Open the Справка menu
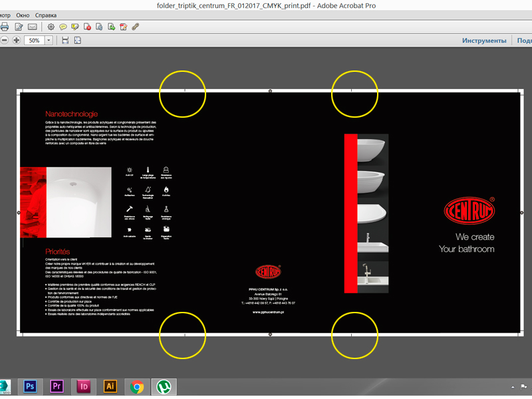The width and height of the screenshot is (532, 399). (x=46, y=15)
